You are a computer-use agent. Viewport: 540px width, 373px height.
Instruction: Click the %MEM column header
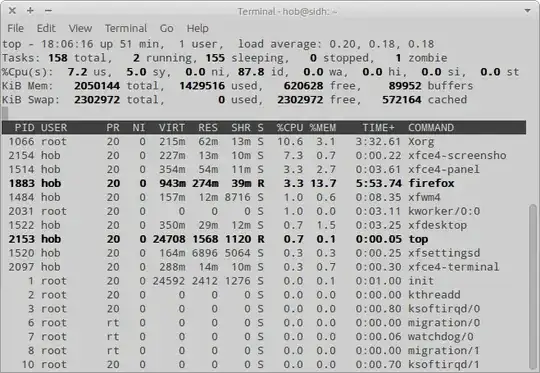point(323,128)
